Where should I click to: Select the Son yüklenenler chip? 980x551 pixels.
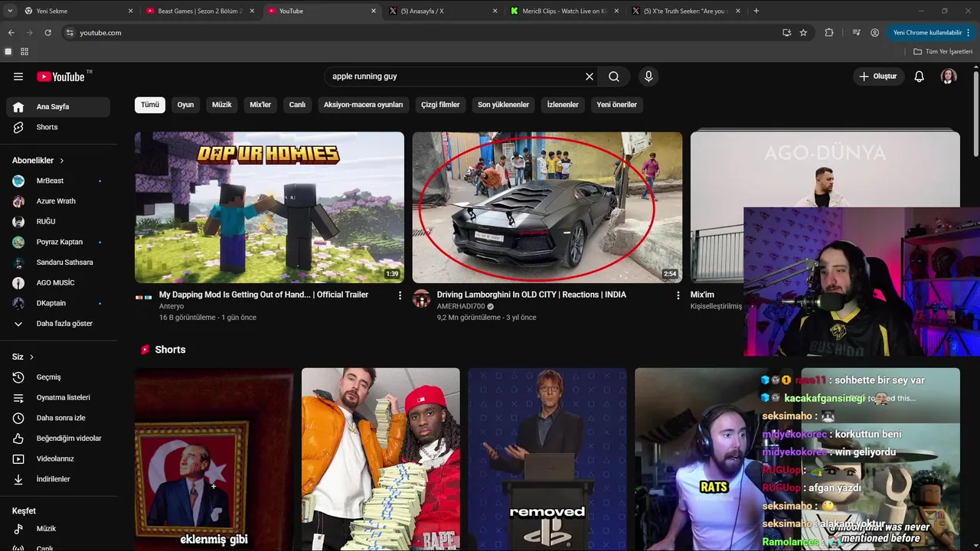503,105
